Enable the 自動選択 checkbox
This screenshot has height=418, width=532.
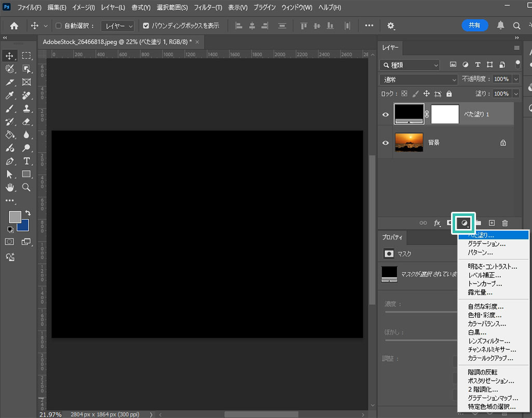tap(59, 25)
